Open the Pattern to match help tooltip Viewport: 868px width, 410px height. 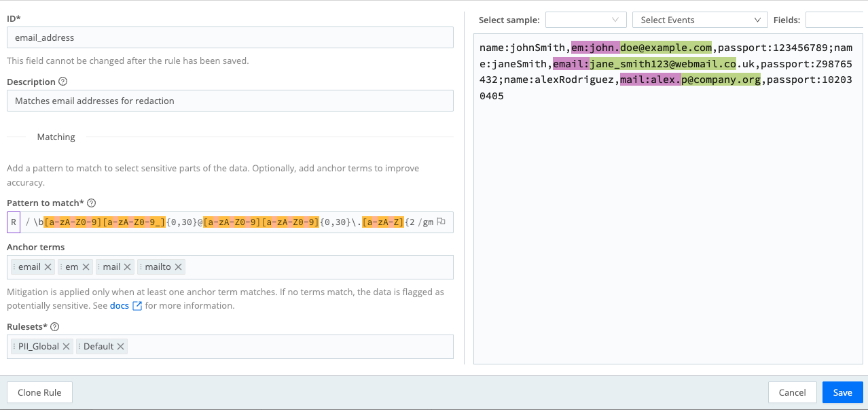tap(92, 202)
